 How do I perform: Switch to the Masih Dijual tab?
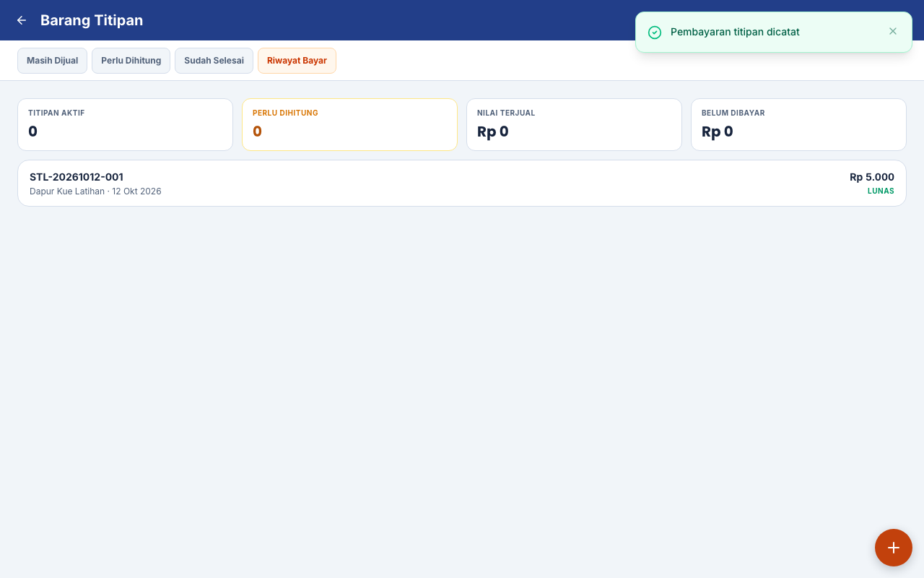point(52,61)
